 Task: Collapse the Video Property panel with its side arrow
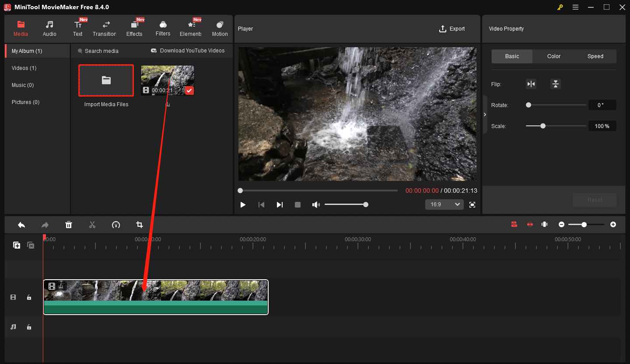click(485, 114)
